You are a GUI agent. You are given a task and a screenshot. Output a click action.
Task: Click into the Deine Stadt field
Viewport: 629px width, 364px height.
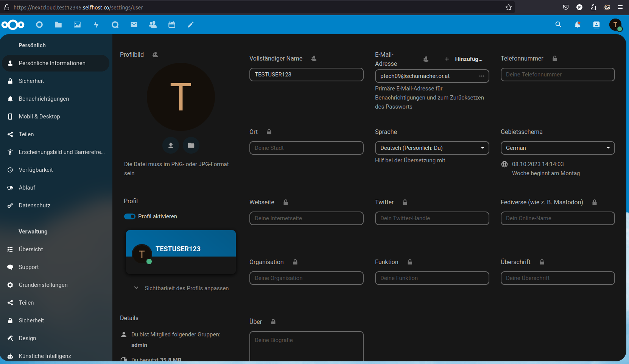point(306,148)
